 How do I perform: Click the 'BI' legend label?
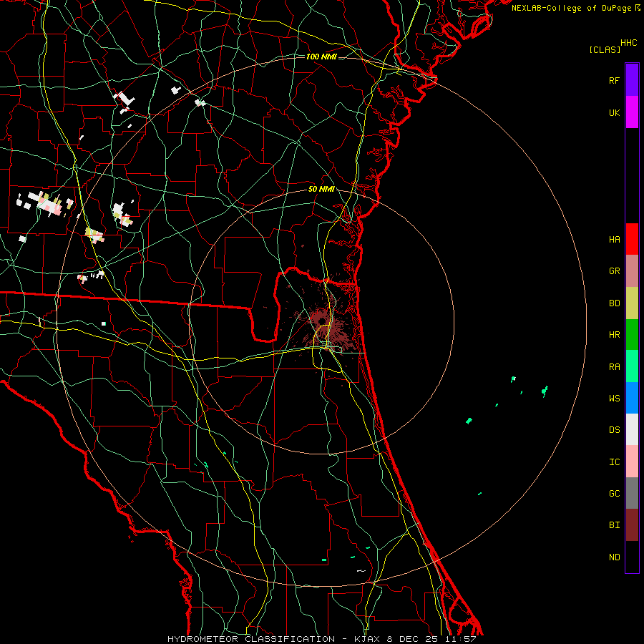(x=614, y=525)
